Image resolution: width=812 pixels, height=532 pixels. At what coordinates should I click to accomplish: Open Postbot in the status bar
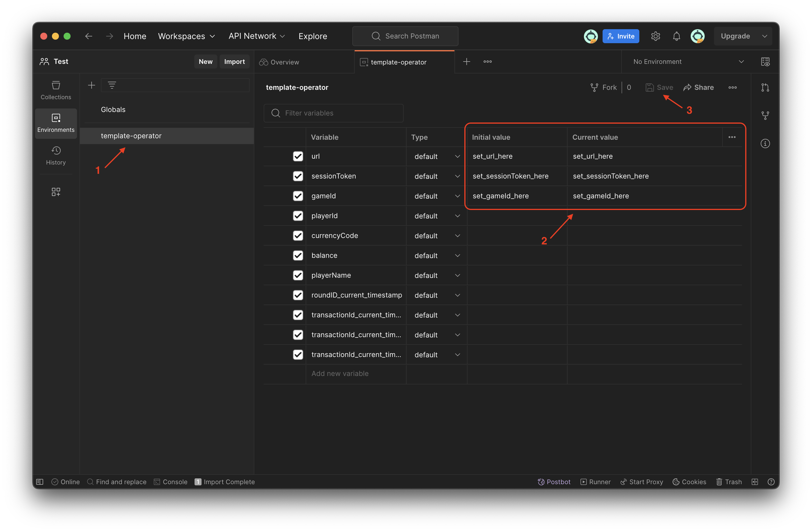pos(554,482)
